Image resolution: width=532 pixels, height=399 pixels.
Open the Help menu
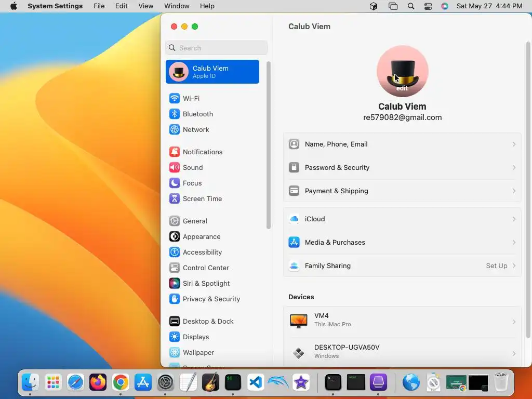[207, 6]
